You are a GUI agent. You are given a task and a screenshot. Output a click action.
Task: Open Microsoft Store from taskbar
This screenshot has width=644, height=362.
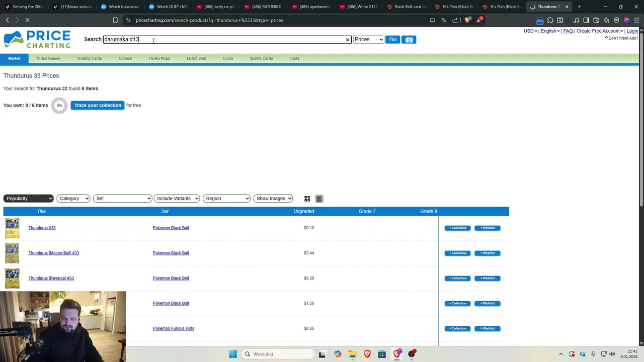tap(382, 354)
